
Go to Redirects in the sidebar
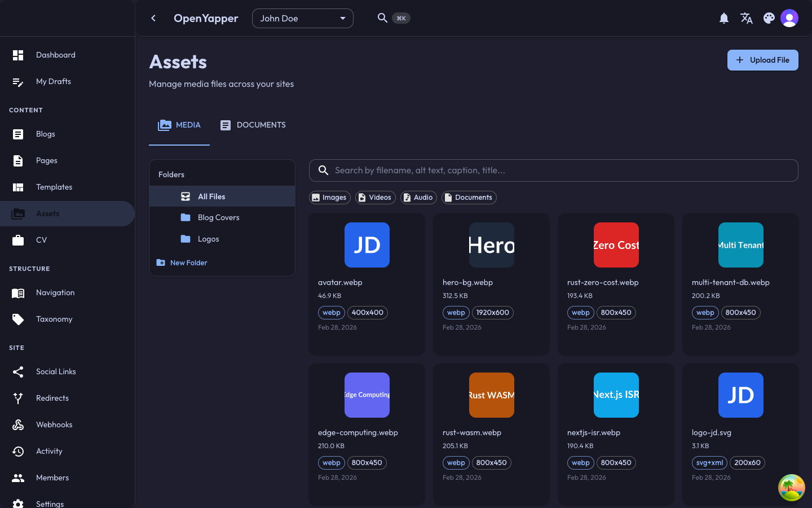click(52, 398)
